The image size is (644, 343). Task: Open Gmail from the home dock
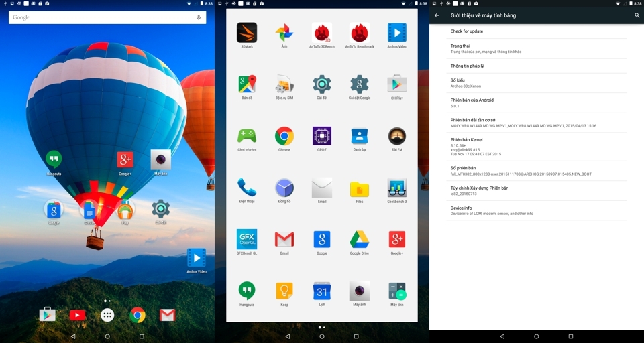168,315
